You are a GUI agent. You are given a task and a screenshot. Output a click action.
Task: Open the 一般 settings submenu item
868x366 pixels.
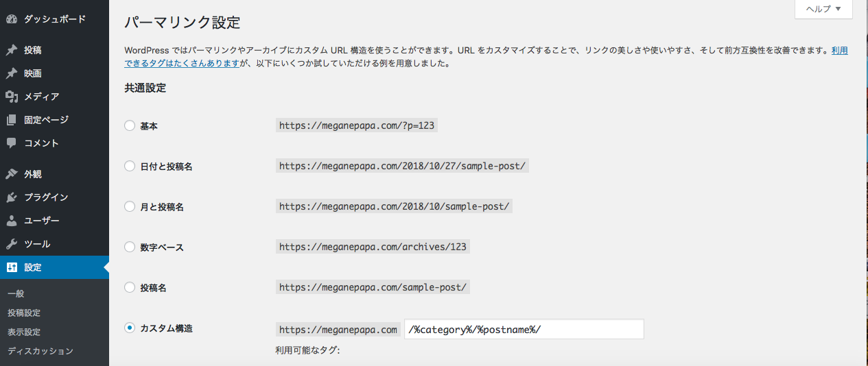[16, 293]
